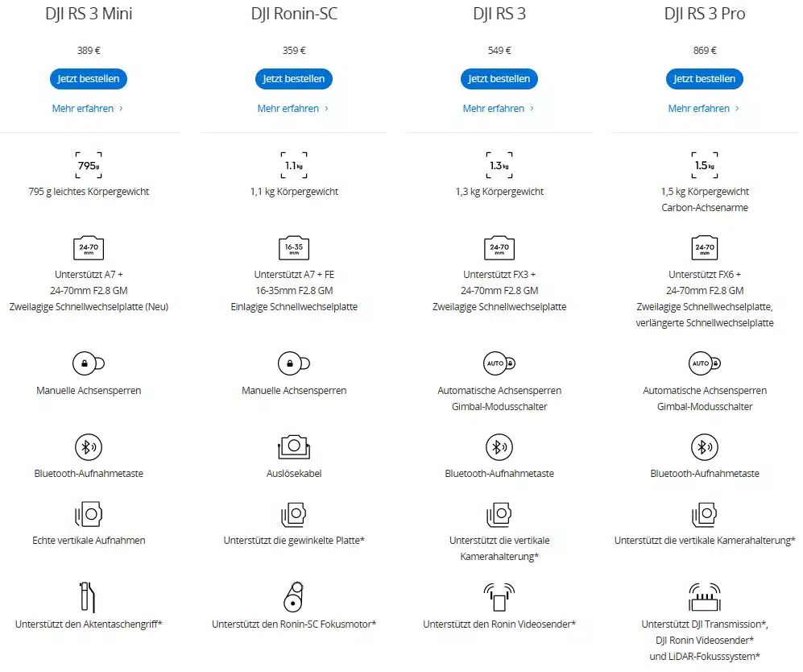Viewport: 803px width, 672px height.
Task: Click the DJI Ronin-SC product title
Action: point(294,14)
